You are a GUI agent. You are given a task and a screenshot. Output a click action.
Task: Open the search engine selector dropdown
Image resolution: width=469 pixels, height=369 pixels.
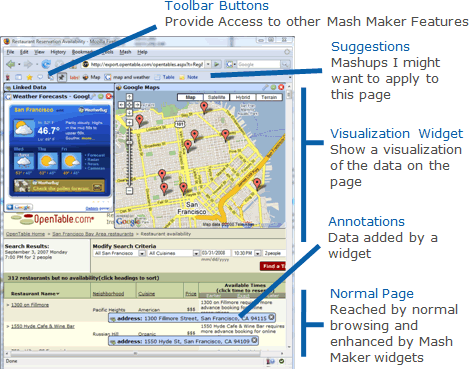(231, 64)
